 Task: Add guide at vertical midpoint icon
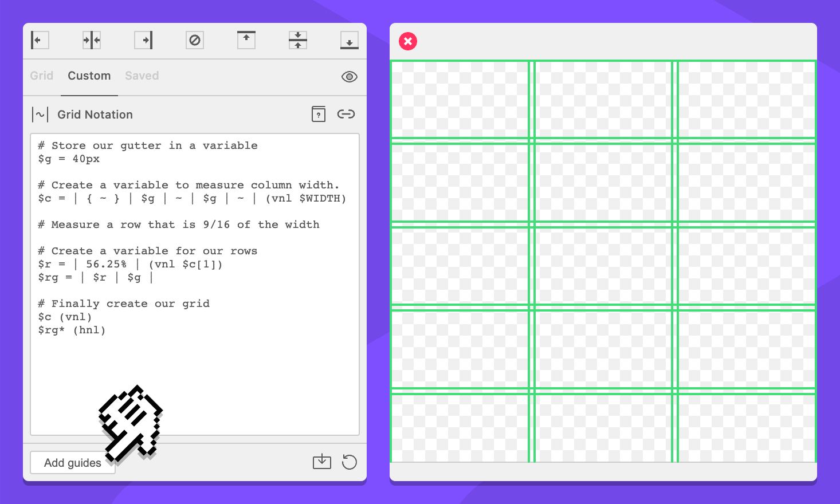[x=298, y=40]
